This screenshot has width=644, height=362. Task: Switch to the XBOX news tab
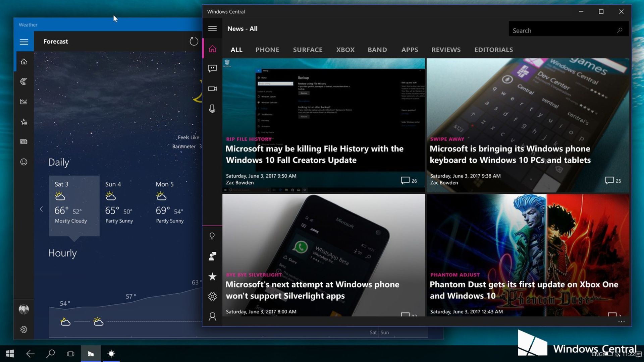[x=345, y=50]
